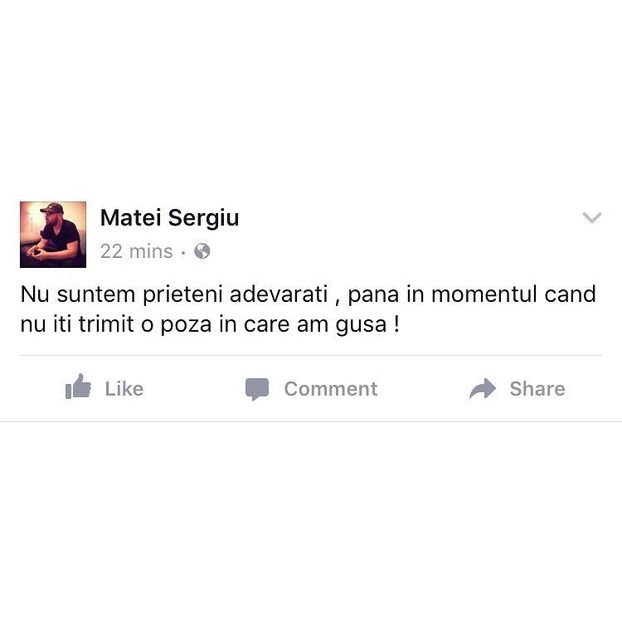The height and width of the screenshot is (622, 622).
Task: Open post options via the chevron arrow
Action: [592, 217]
